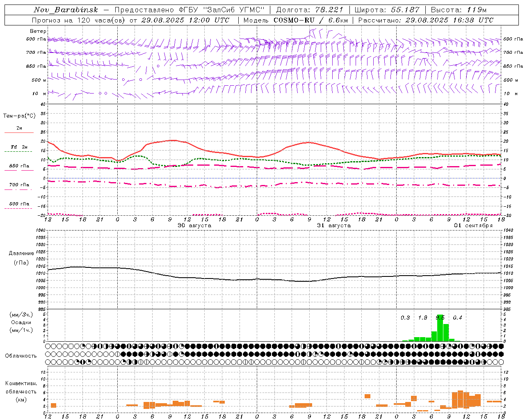Click the forecast start 29.08.2025 12:00 UTC
Screen dimensions: 525x420
185,20
